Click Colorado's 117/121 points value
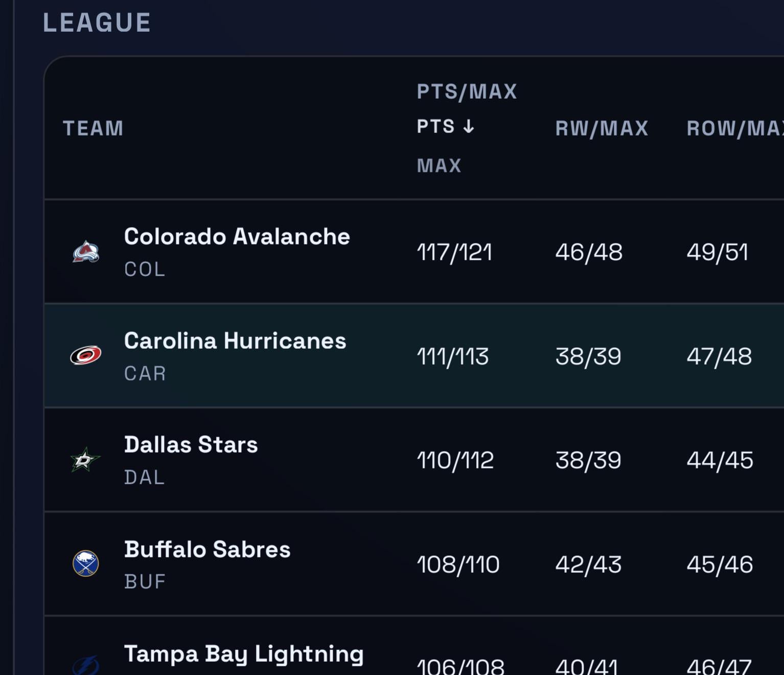This screenshot has width=784, height=675. pos(454,252)
